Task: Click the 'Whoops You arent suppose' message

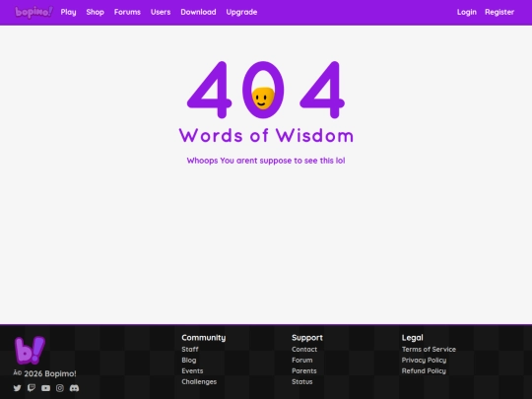Action: coord(266,161)
